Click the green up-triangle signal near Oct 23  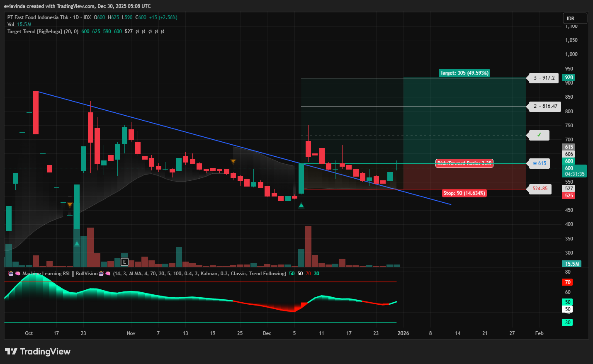77,243
